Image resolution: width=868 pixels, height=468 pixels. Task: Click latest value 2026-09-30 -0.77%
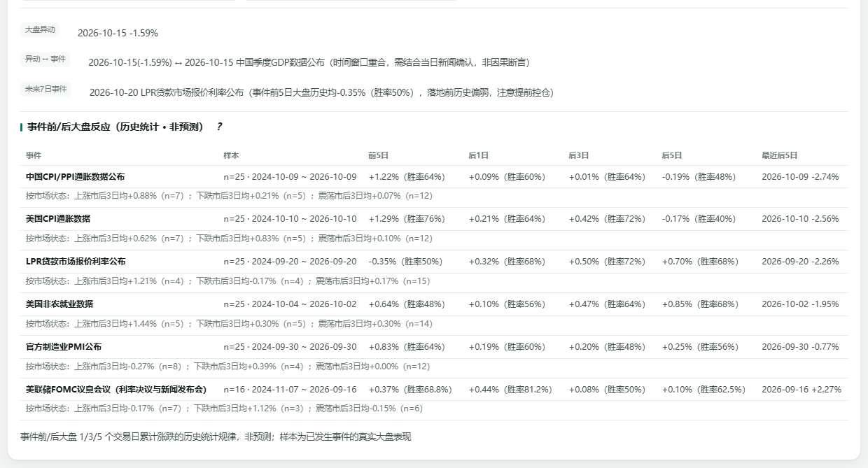(x=800, y=347)
